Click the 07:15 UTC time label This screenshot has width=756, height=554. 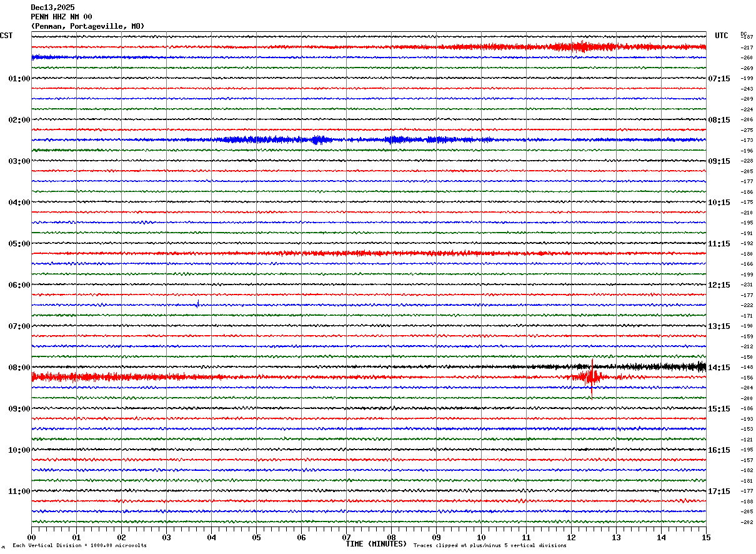(719, 79)
